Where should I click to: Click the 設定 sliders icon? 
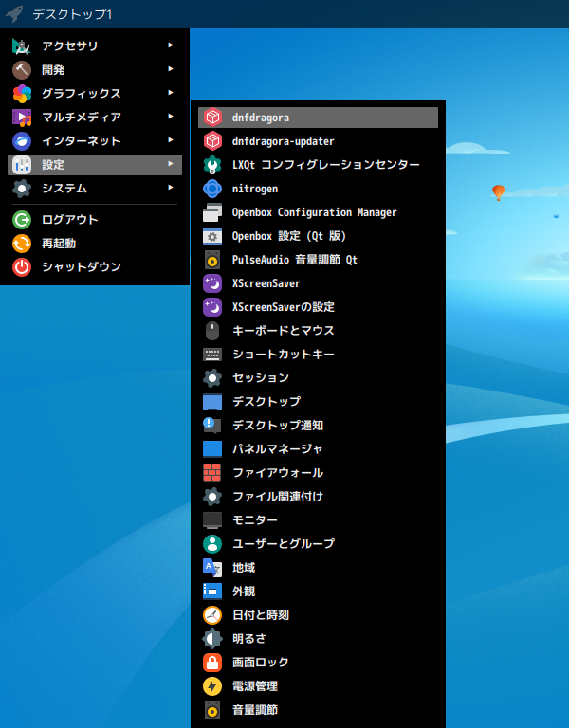pos(22,165)
